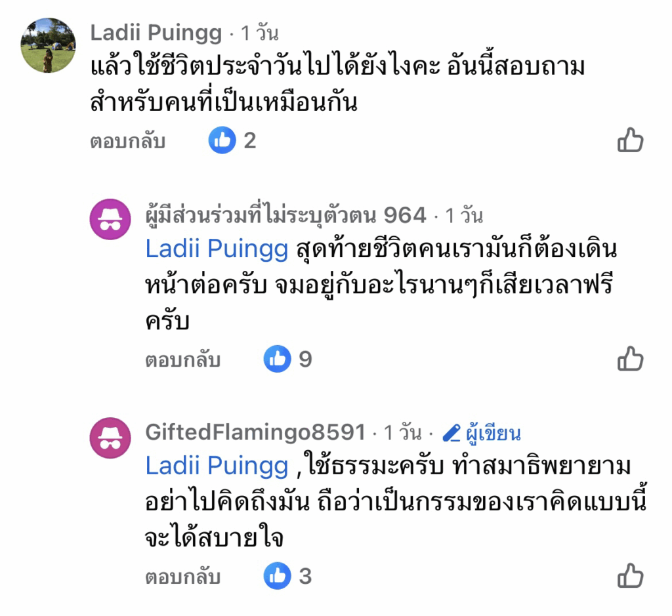Toggle thumbs-up like on anonymous 964's reply
672x616 pixels.
(x=631, y=359)
